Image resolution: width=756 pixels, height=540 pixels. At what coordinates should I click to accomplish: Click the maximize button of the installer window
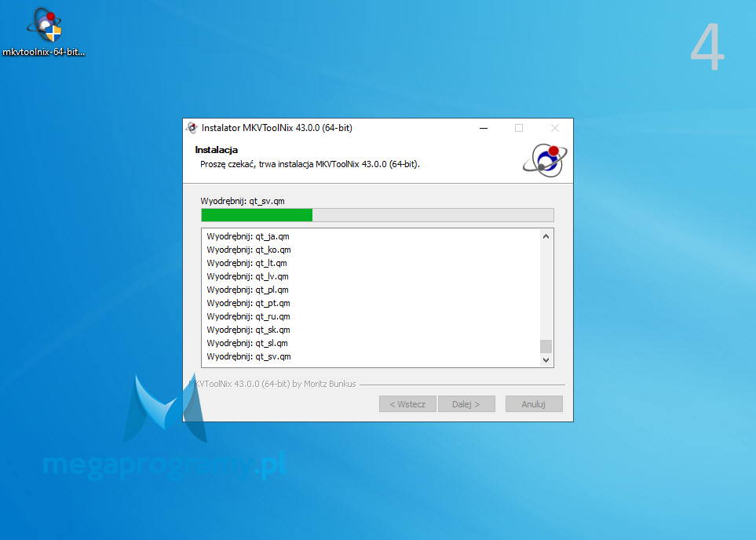pos(519,128)
